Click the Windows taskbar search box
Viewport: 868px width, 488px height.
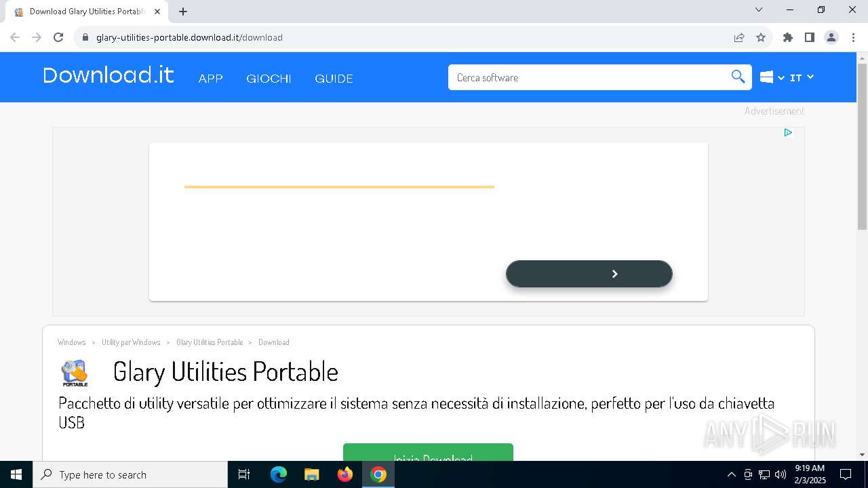[130, 474]
